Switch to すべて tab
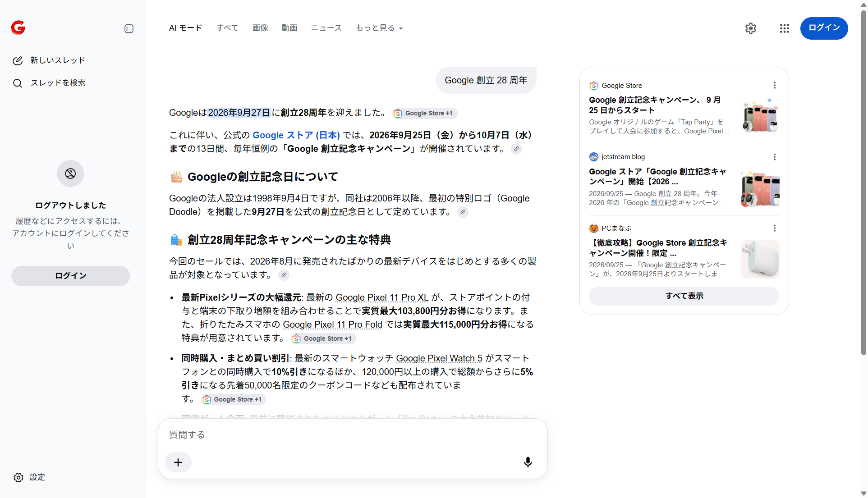The width and height of the screenshot is (868, 498). coord(227,28)
